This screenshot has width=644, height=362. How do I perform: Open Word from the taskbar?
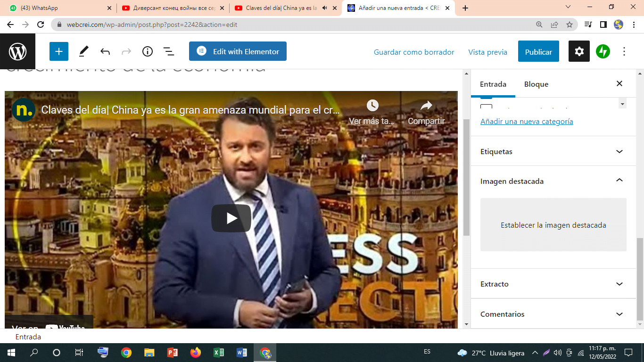[x=241, y=353]
